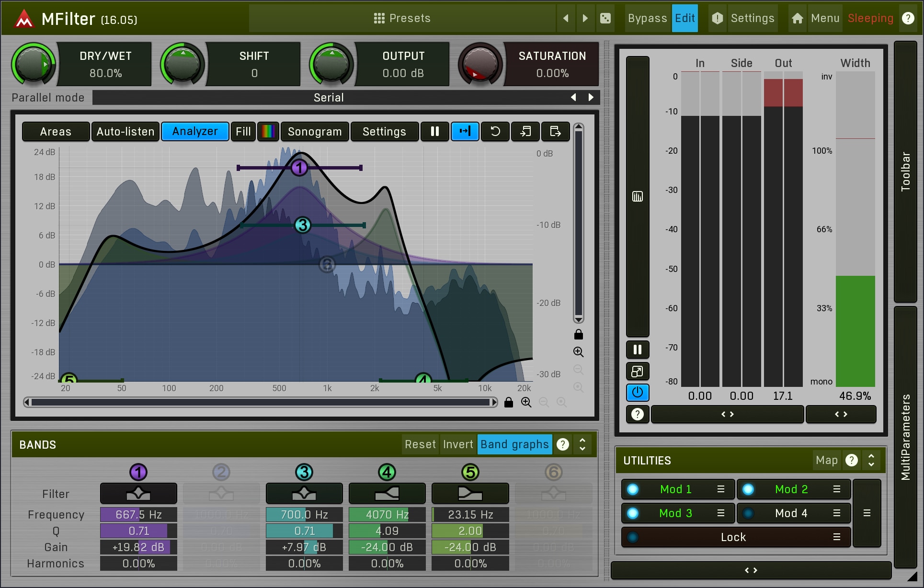The image size is (924, 588).
Task: Open the help question mark in the title bar
Action: (908, 18)
